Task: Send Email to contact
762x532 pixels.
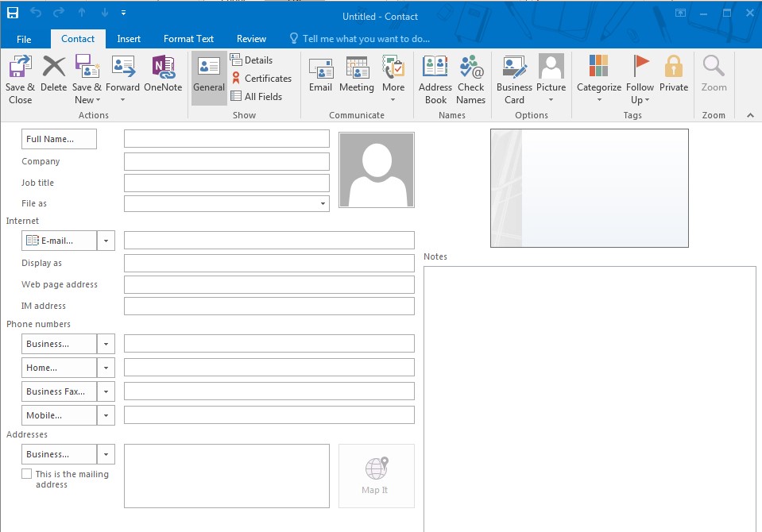Action: click(321, 74)
